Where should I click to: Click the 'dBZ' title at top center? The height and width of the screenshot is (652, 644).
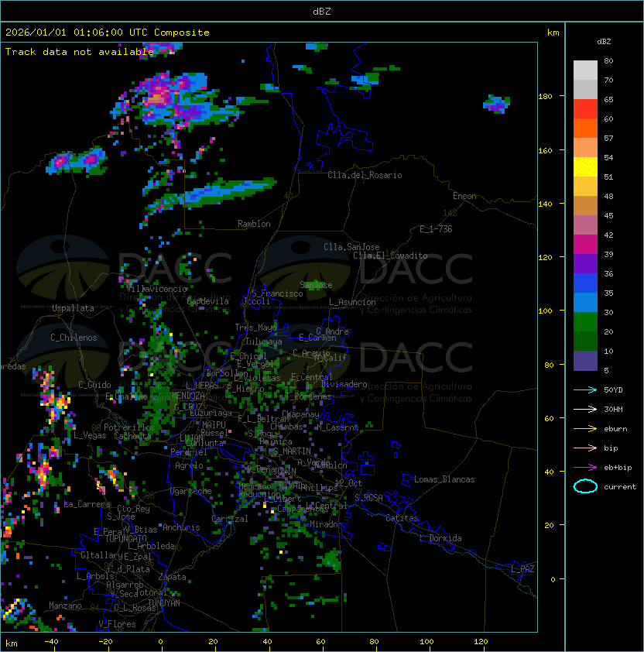(x=322, y=11)
